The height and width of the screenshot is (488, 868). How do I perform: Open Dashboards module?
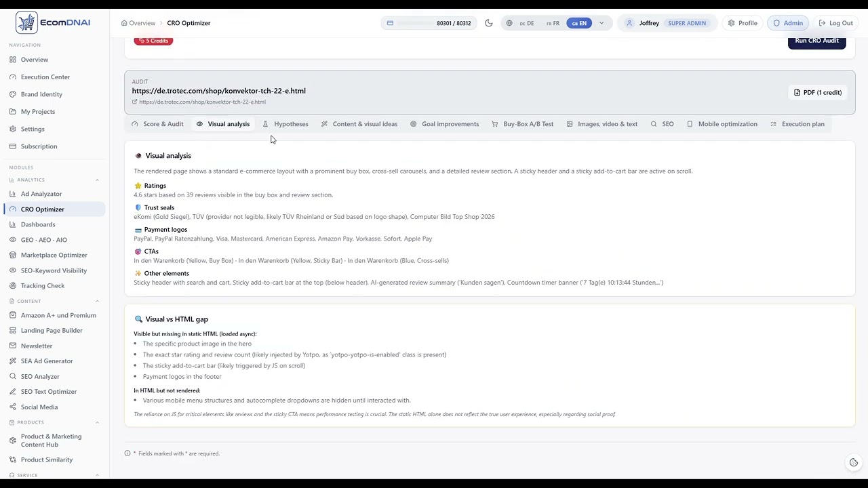[x=54, y=224]
